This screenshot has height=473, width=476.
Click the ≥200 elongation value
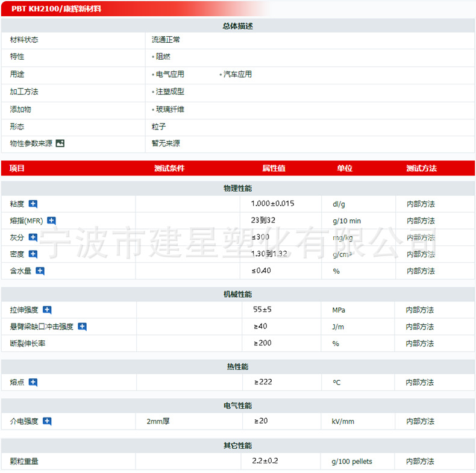263,343
